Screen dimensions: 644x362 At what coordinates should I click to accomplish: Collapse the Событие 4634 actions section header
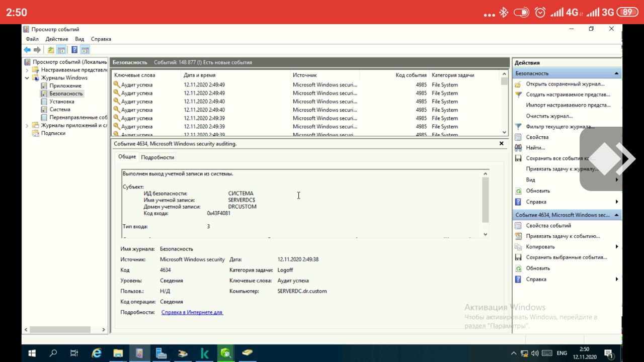click(x=616, y=215)
